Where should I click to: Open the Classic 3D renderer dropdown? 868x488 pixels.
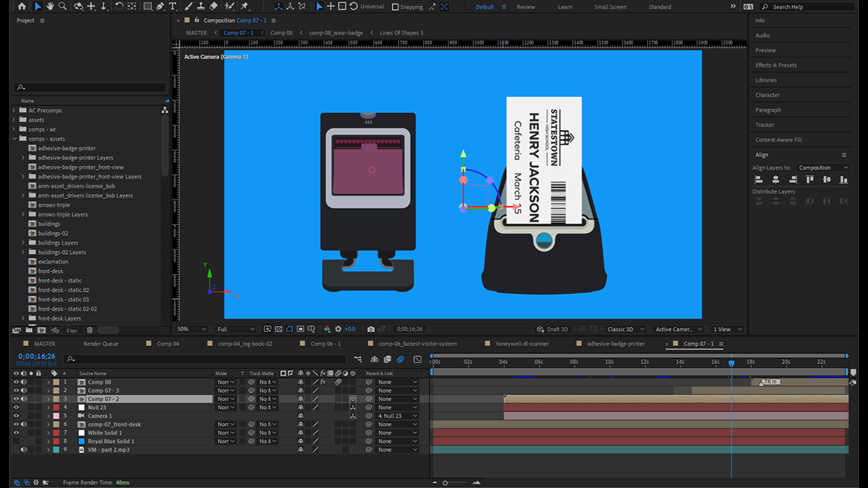pyautogui.click(x=625, y=329)
